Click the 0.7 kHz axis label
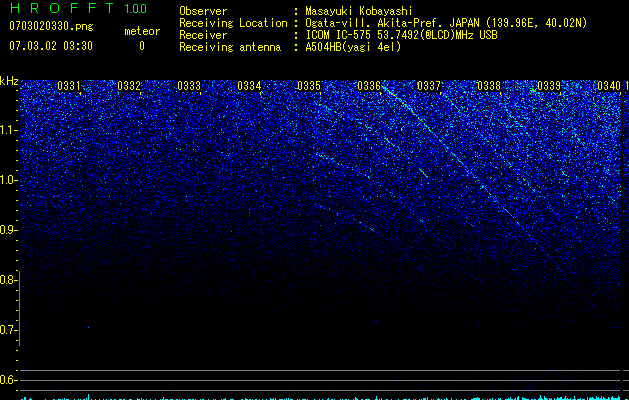629x400 pixels. click(8, 330)
